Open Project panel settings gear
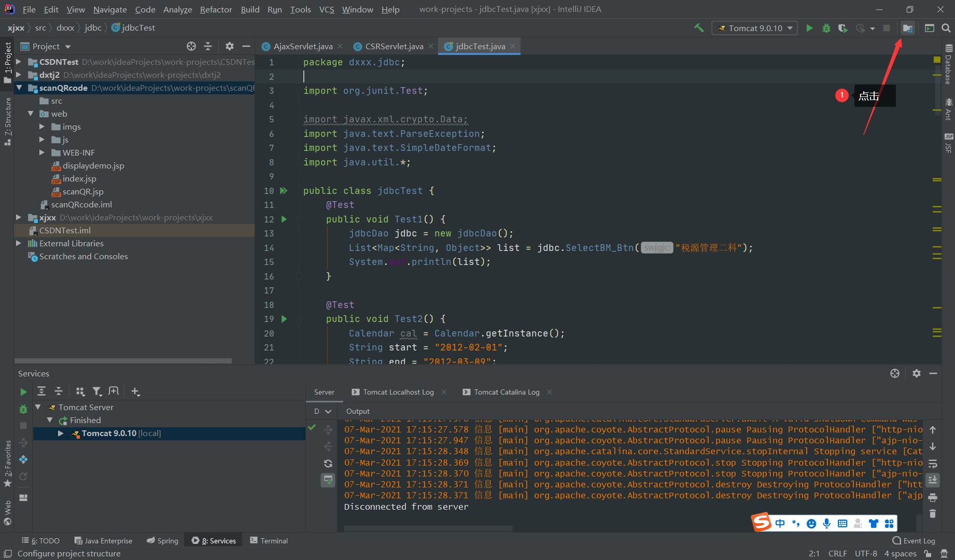This screenshot has width=955, height=560. 230,46
